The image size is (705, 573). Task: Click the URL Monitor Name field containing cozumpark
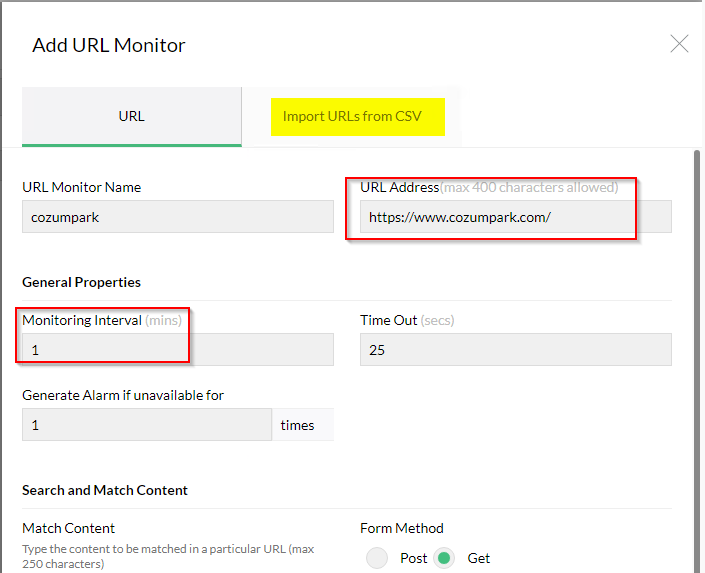tap(178, 217)
